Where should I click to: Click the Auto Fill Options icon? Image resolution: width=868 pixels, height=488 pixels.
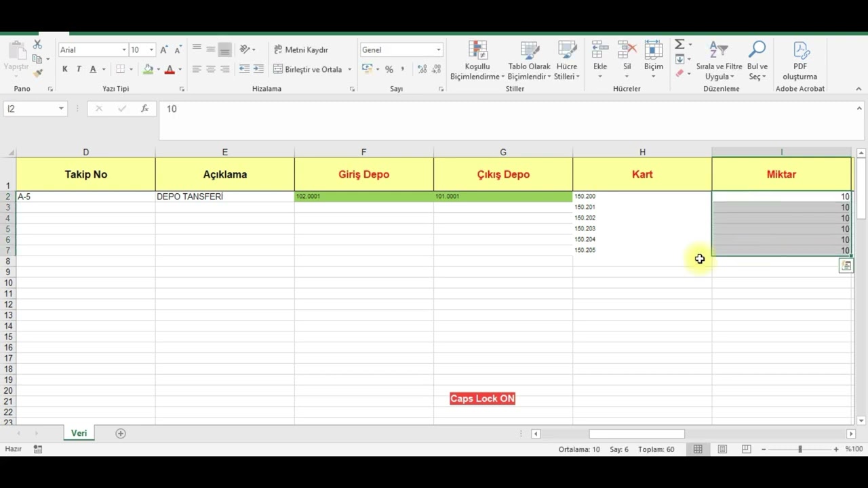(846, 266)
